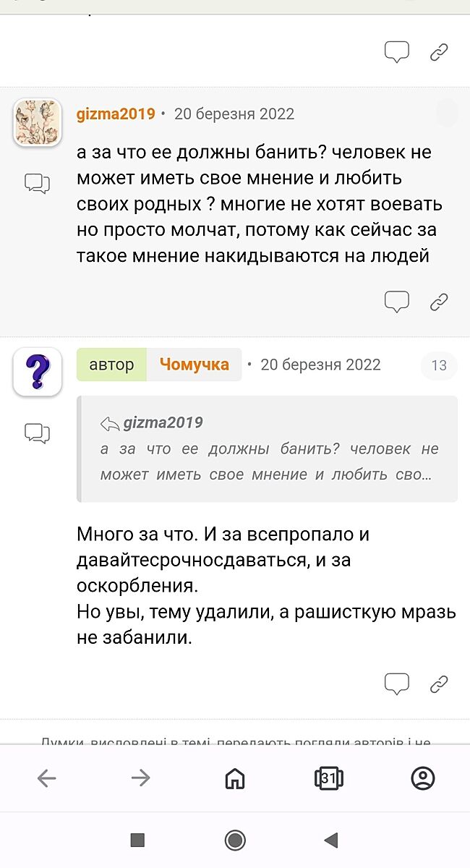Click the quoted gizma2019 reply block
The width and height of the screenshot is (470, 868).
click(x=267, y=448)
